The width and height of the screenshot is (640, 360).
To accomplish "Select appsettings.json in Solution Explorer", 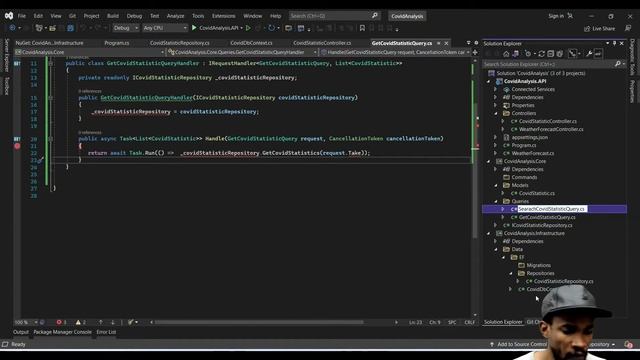I will (529, 138).
